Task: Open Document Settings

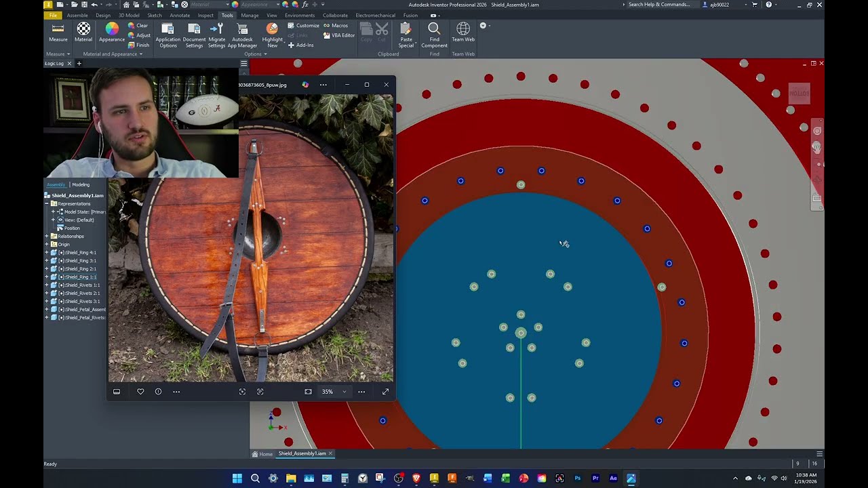Action: (x=194, y=35)
